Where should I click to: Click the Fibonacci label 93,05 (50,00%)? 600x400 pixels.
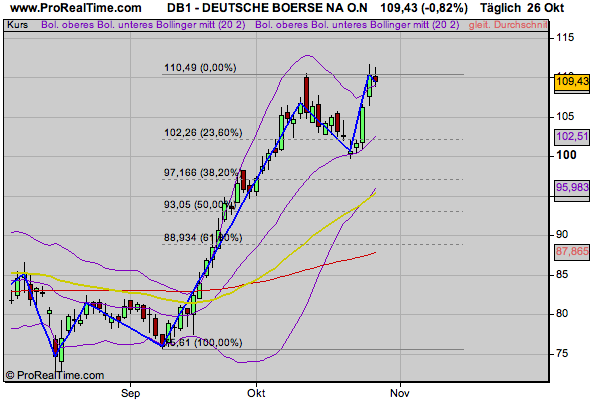[199, 205]
